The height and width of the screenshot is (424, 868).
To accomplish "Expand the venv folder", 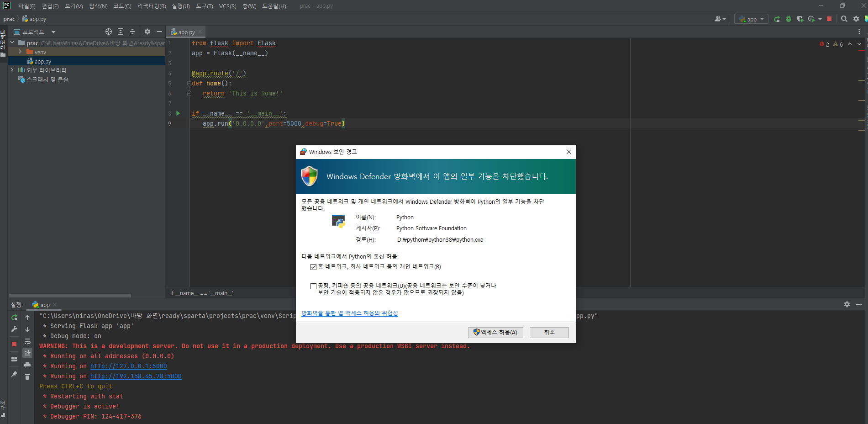I will tap(21, 52).
